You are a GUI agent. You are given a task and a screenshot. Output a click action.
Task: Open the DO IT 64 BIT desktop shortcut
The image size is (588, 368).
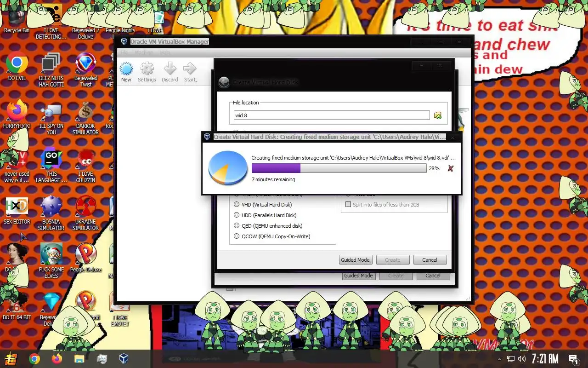pos(17,306)
